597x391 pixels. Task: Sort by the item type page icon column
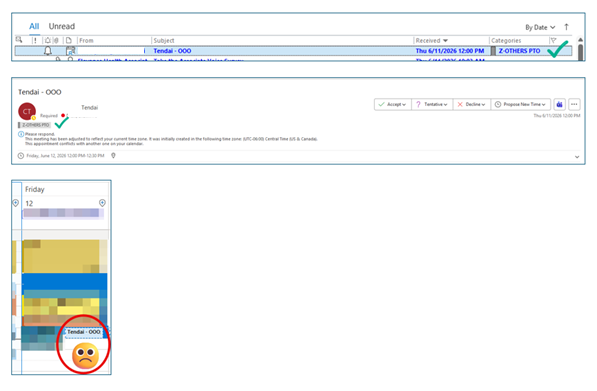pos(69,40)
